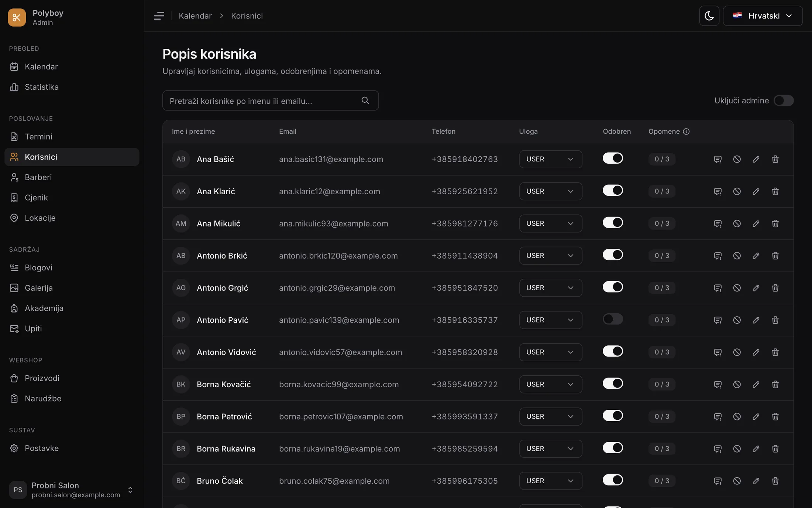
Task: Click the Opomene info icon
Action: (686, 132)
